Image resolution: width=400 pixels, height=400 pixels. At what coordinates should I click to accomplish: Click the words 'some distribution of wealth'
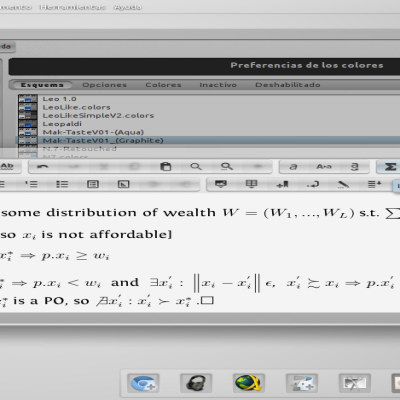click(108, 213)
